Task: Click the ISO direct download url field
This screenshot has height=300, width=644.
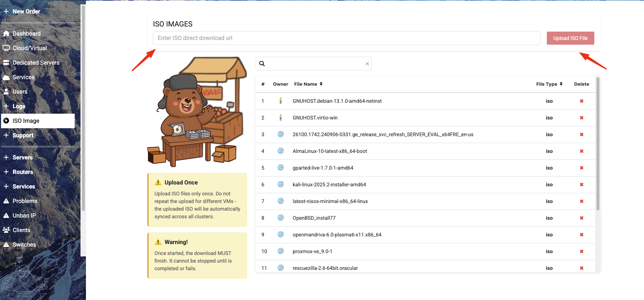Action: pos(346,38)
